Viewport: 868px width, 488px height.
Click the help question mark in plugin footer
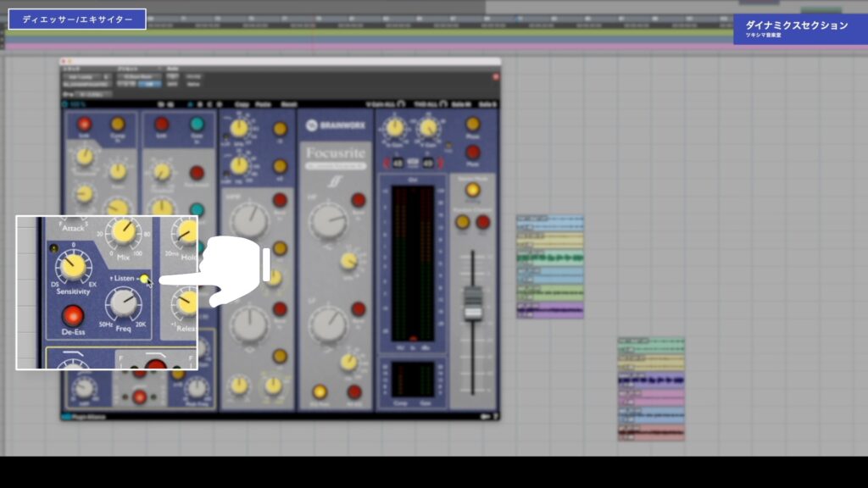[495, 417]
